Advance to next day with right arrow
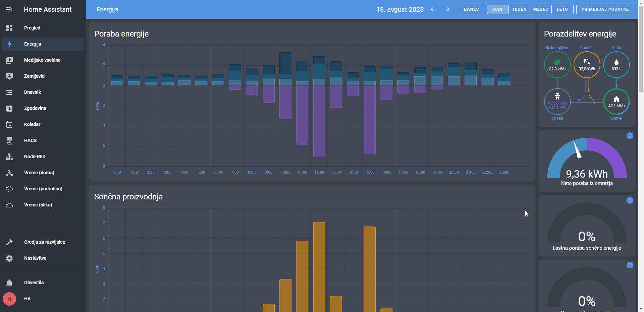Screen dimensions: 644x312 pos(448,9)
